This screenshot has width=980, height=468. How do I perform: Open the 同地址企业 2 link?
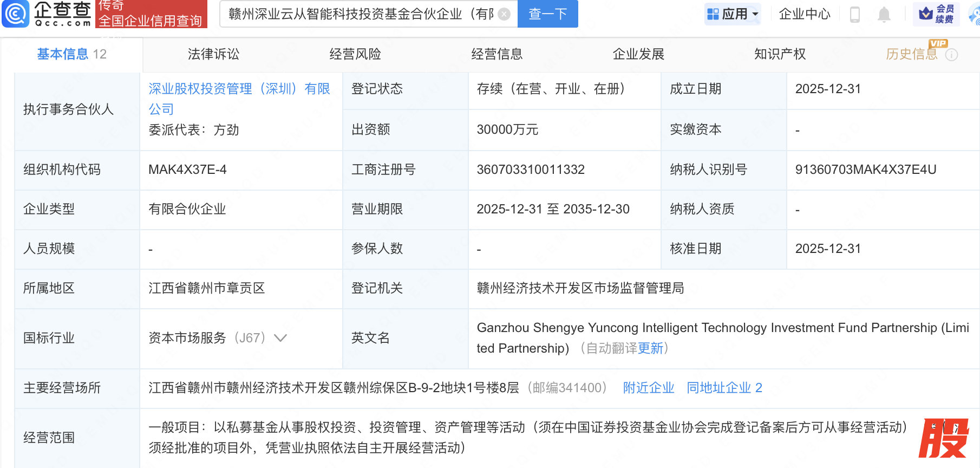click(724, 388)
